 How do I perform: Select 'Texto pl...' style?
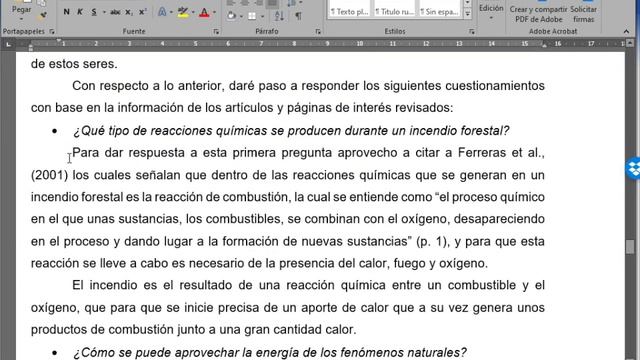[x=349, y=10]
